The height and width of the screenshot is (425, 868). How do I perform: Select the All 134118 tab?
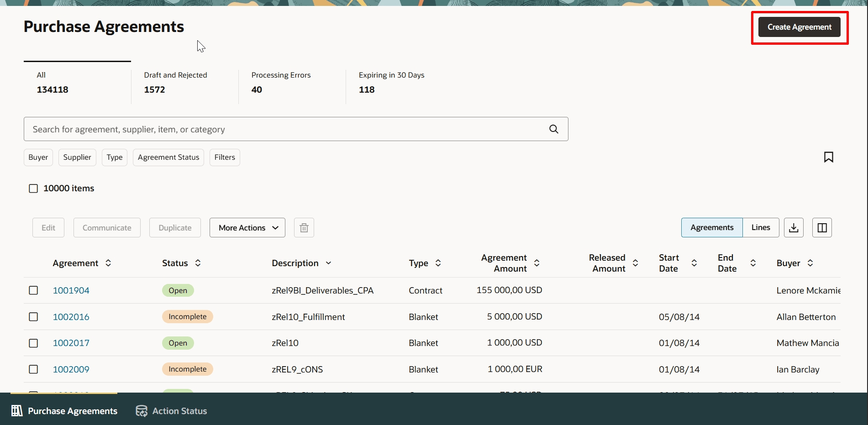[77, 83]
